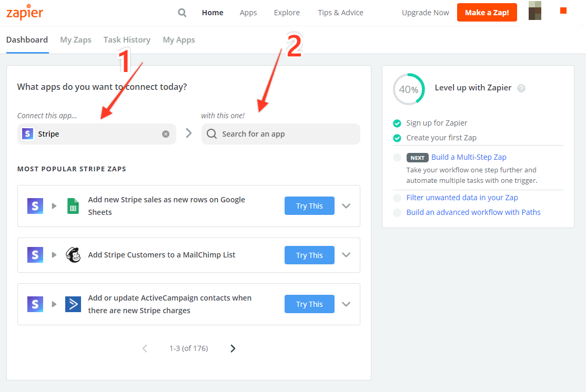
Task: Expand the MailChimp zap row chevron
Action: click(x=346, y=255)
